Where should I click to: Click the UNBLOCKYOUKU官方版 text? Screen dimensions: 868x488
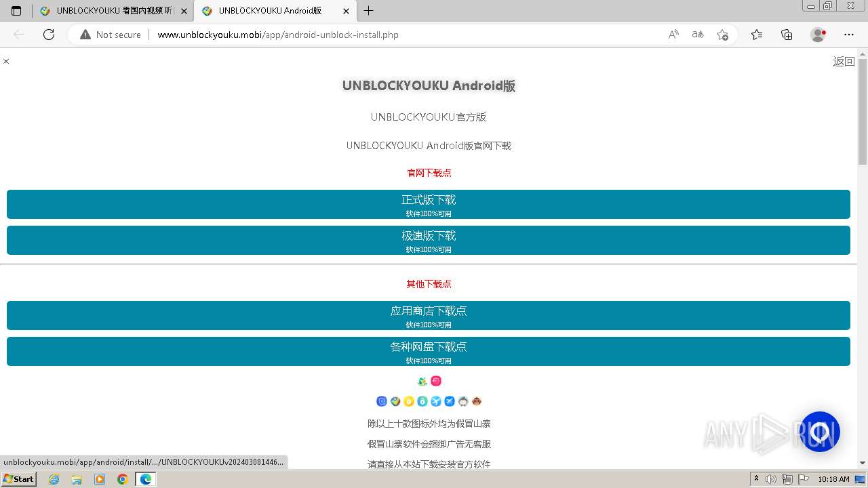click(429, 117)
